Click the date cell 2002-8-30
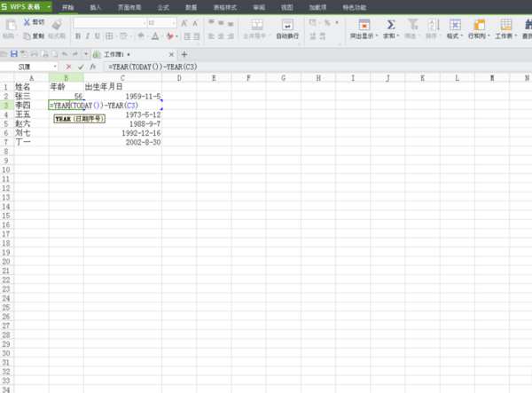This screenshot has height=393, width=532. pos(122,142)
